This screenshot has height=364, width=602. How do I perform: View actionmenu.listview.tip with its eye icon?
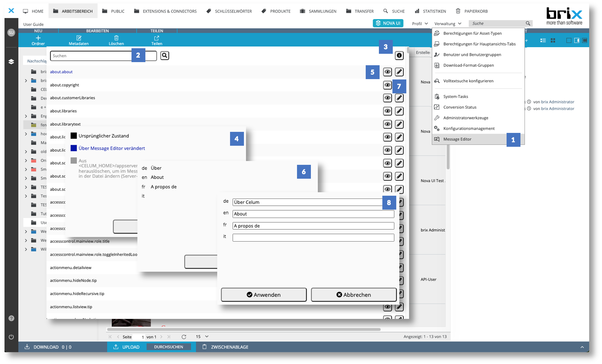point(387,307)
